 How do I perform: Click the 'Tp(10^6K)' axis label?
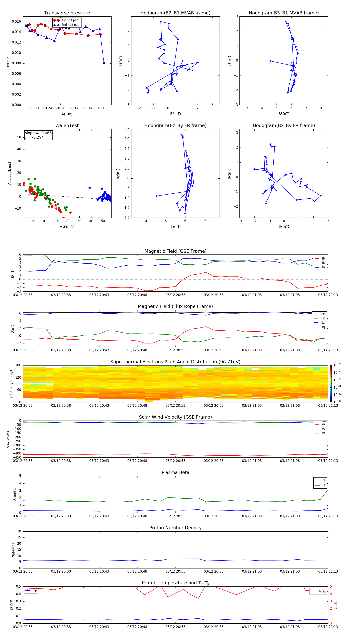11,605
